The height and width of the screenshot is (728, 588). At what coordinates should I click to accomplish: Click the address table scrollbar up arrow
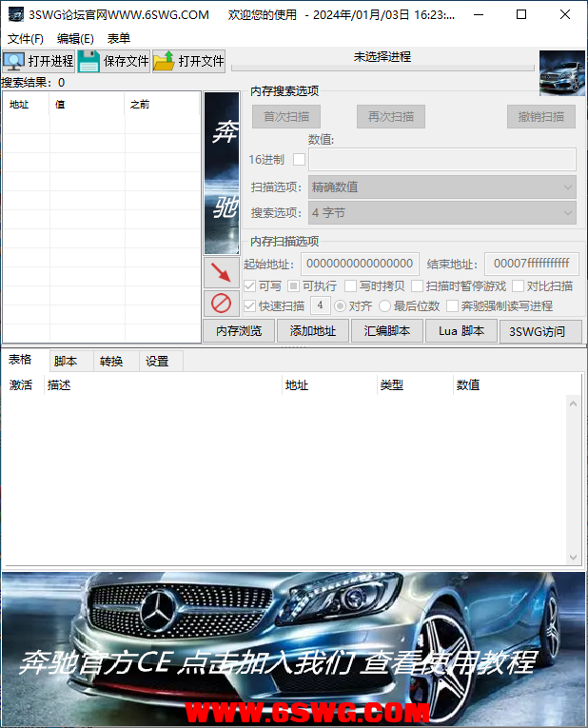574,403
